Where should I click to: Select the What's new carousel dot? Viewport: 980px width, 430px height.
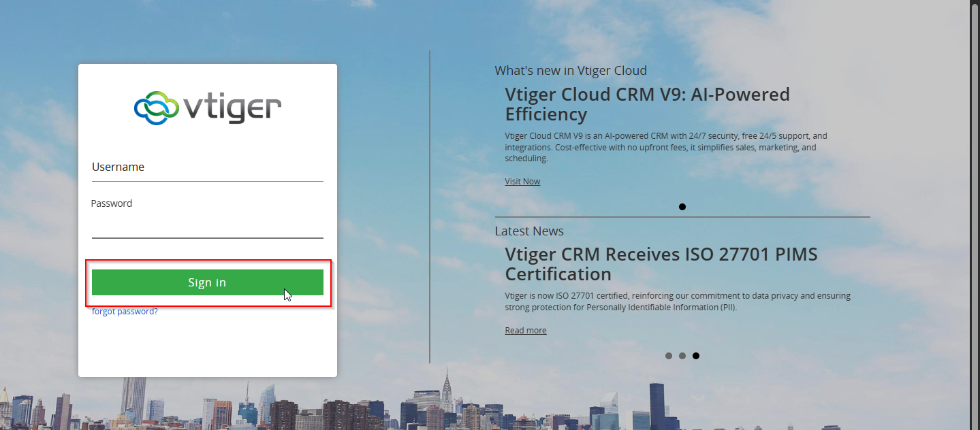coord(682,207)
